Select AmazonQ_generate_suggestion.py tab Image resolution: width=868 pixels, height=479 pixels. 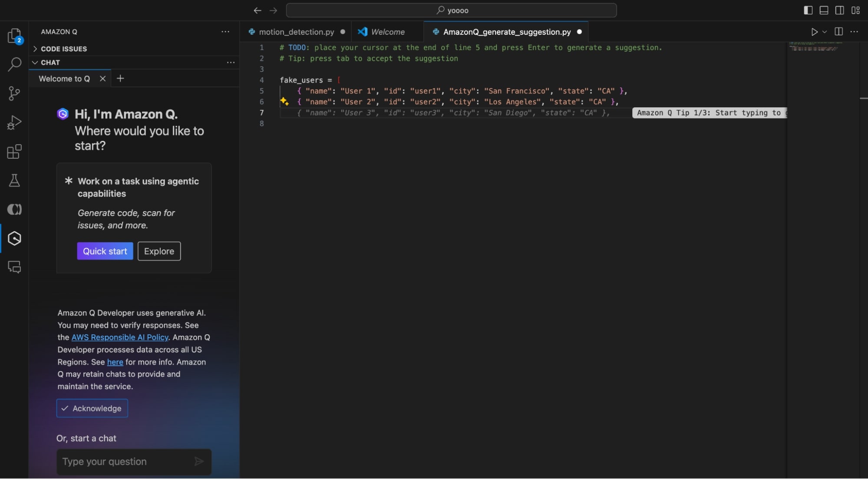pos(507,32)
